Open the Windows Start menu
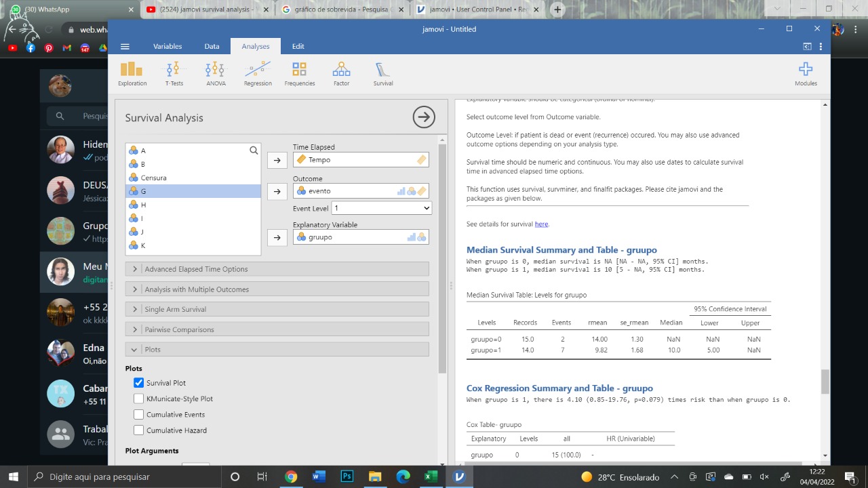This screenshot has width=868, height=488. (x=14, y=476)
